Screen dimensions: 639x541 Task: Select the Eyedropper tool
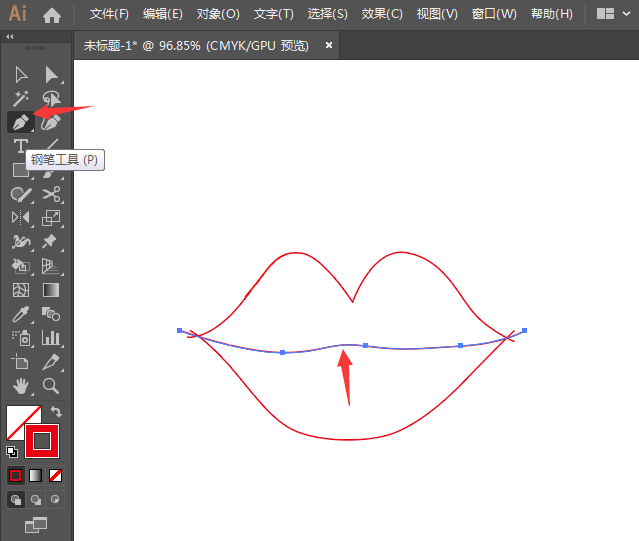point(19,314)
